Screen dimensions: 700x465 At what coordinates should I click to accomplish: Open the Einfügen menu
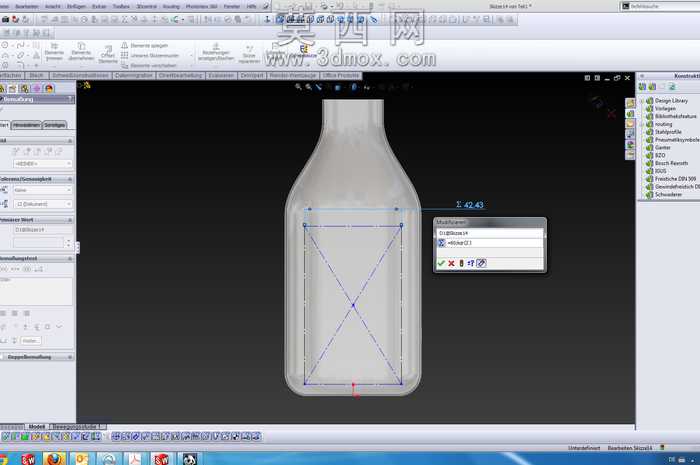[76, 6]
